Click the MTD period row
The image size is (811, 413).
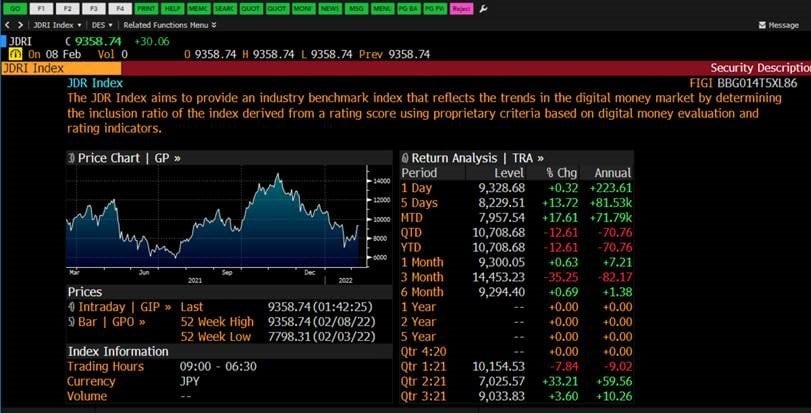[517, 218]
